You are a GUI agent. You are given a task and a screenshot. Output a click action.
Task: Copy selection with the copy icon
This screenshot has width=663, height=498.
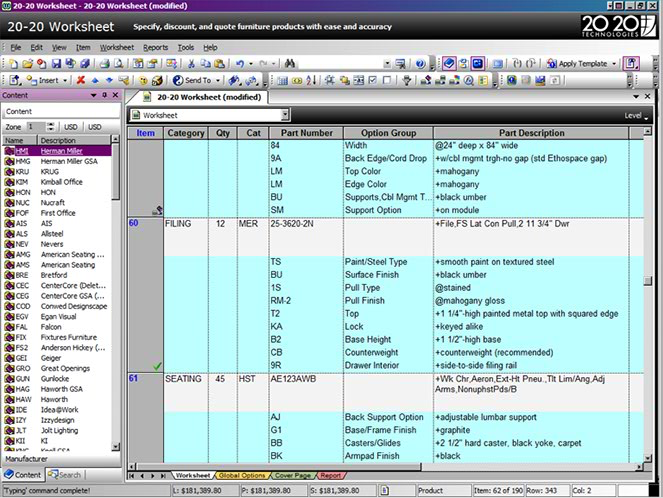(x=205, y=64)
